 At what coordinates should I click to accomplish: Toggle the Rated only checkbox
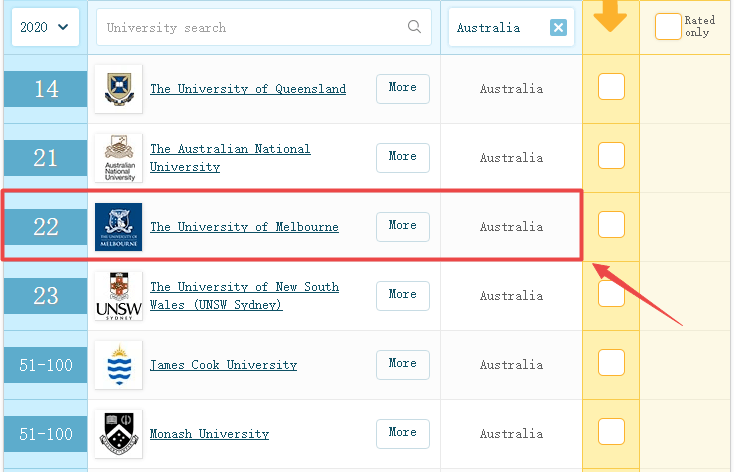point(668,27)
